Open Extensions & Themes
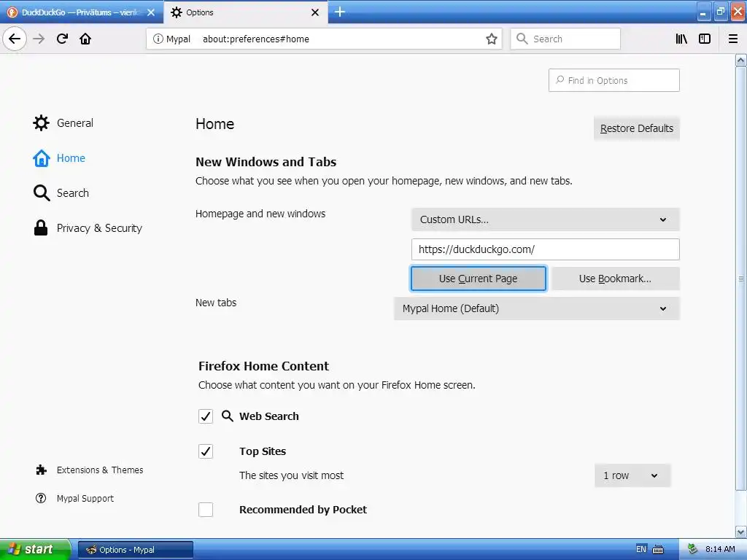Image resolution: width=747 pixels, height=560 pixels. click(89, 470)
